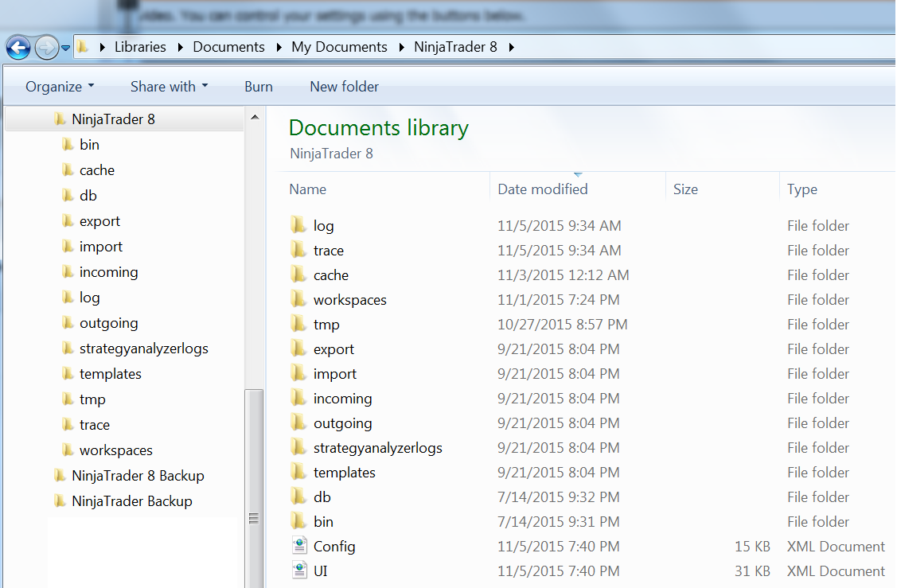Select the db folder in the tree
Image resolution: width=897 pixels, height=588 pixels.
(x=88, y=196)
